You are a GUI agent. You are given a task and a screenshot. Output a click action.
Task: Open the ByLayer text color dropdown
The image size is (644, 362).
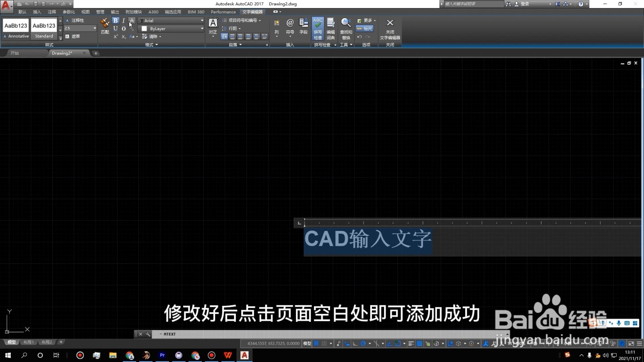[x=171, y=29]
